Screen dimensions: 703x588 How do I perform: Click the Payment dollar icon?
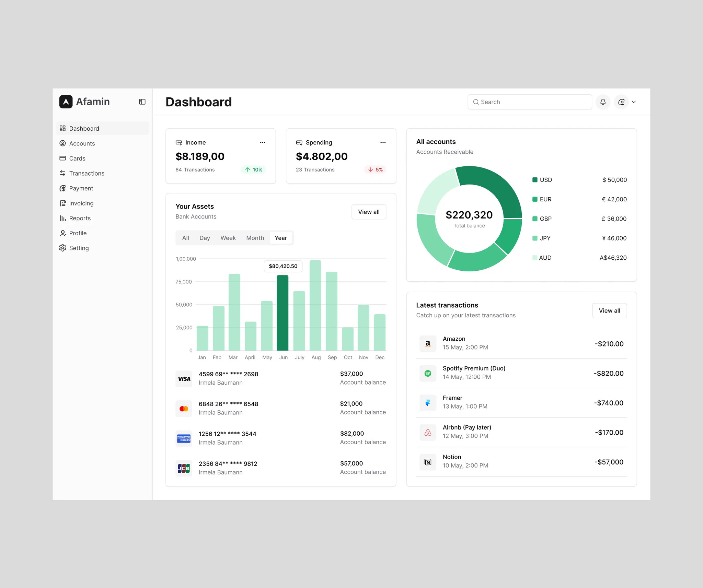(x=62, y=188)
